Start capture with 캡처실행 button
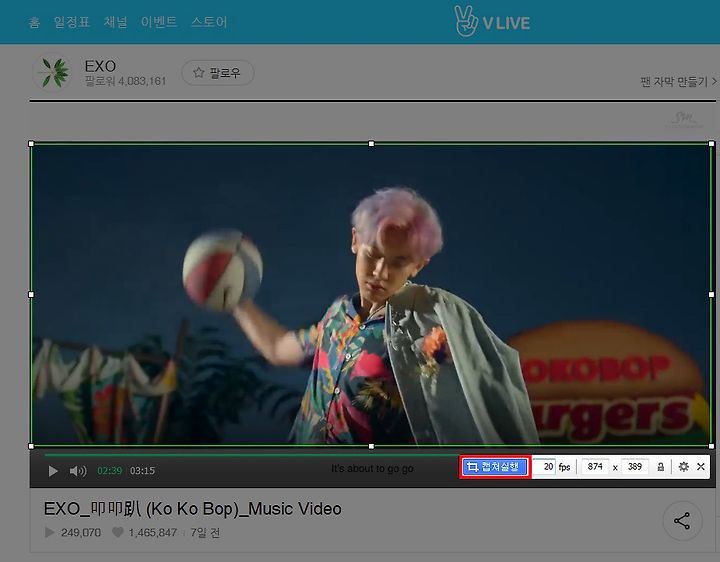The image size is (720, 562). [x=495, y=467]
